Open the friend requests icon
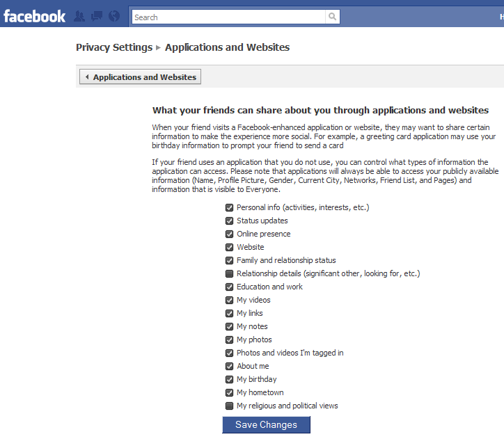 pyautogui.click(x=79, y=16)
